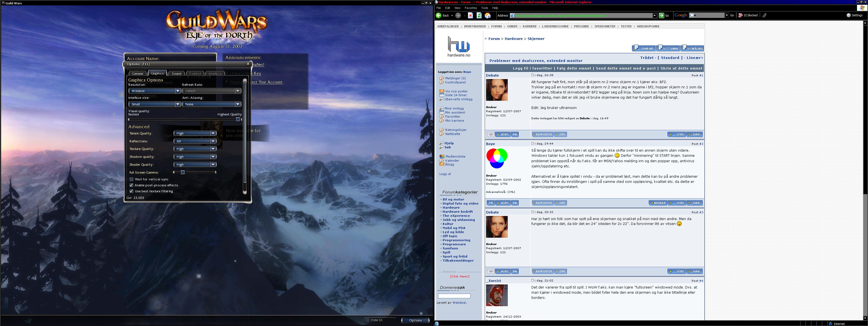Toggle the PÅ button on Boye's post
This screenshot has height=326, width=868.
[491, 203]
